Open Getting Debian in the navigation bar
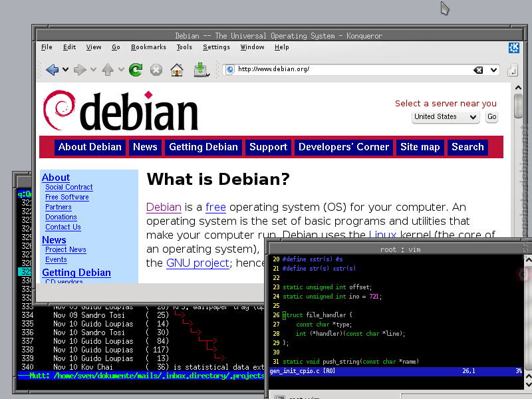 pyautogui.click(x=203, y=147)
